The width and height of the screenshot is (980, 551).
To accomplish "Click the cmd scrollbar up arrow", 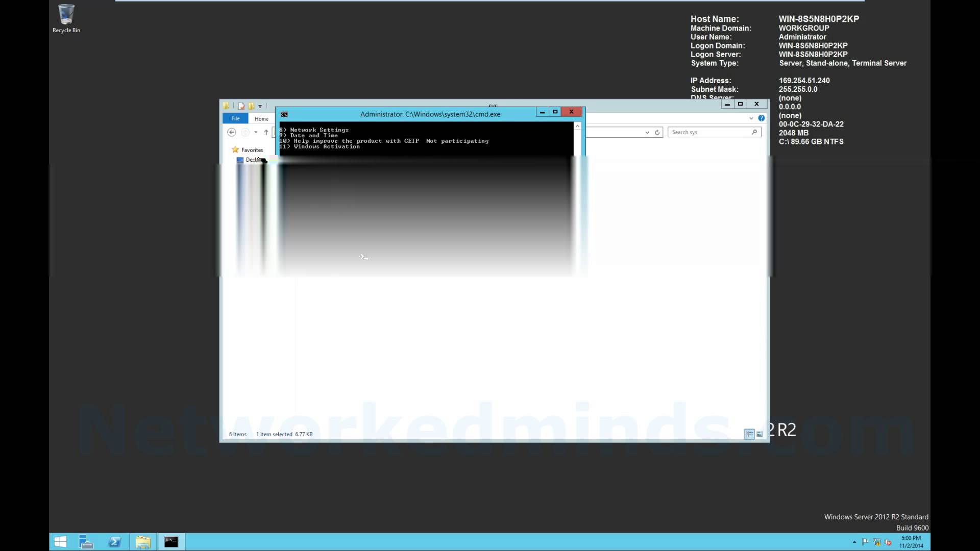I will pos(577,126).
